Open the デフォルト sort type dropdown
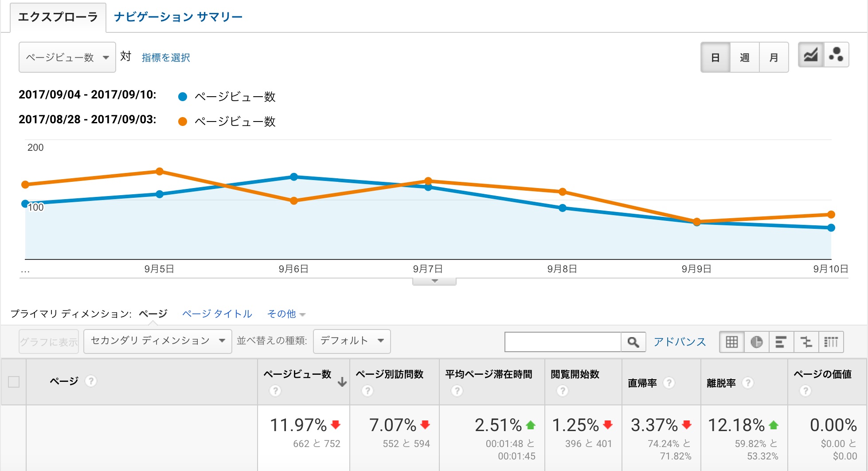Viewport: 868px width, 471px height. click(x=352, y=341)
